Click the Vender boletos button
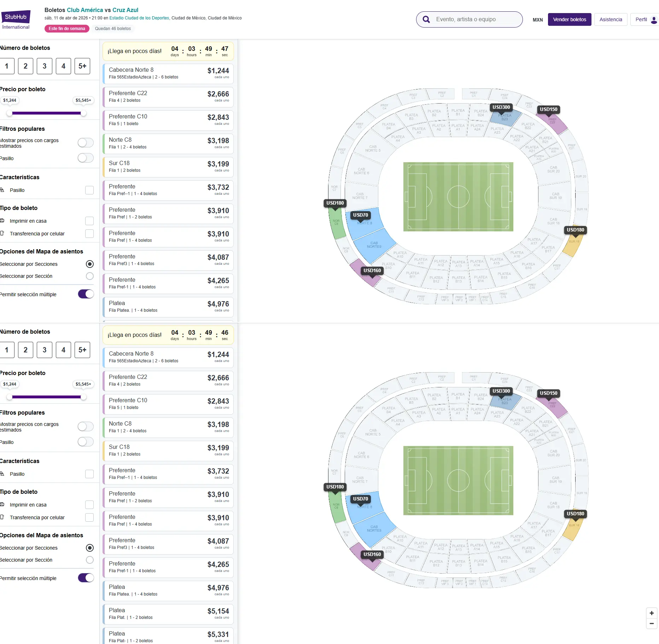Image resolution: width=659 pixels, height=644 pixels. [x=569, y=19]
